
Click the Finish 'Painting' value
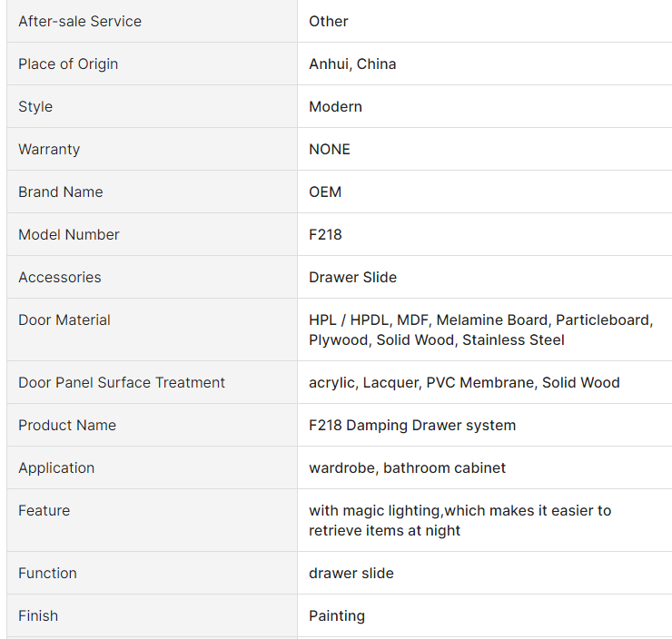pyautogui.click(x=337, y=616)
